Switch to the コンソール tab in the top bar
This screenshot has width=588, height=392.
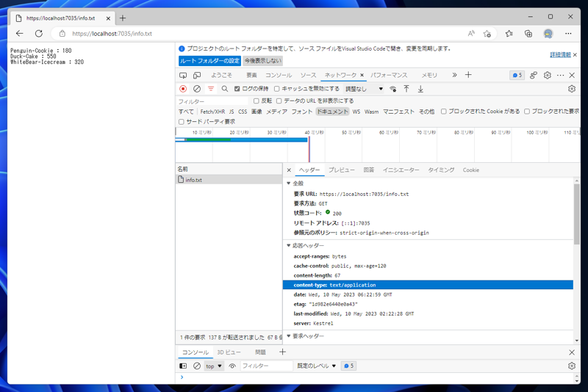279,76
